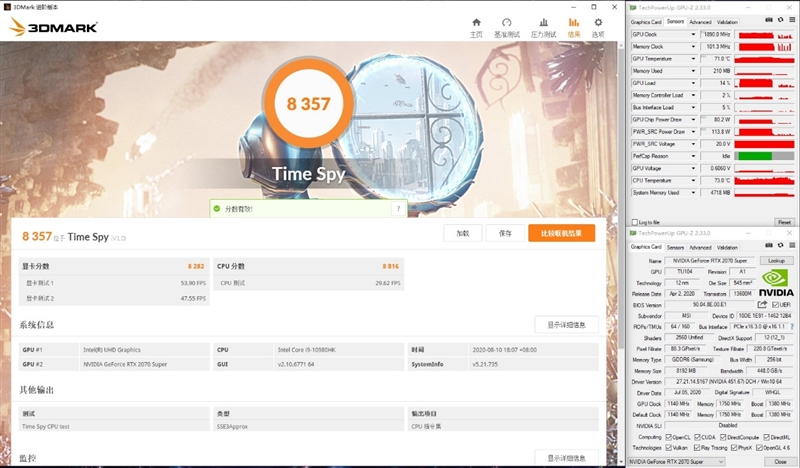Toggle the CUDA checkbox

(x=697, y=437)
